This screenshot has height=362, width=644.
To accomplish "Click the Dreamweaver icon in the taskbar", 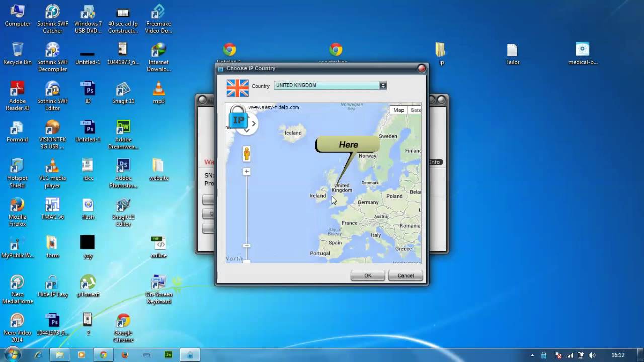I will [x=169, y=355].
